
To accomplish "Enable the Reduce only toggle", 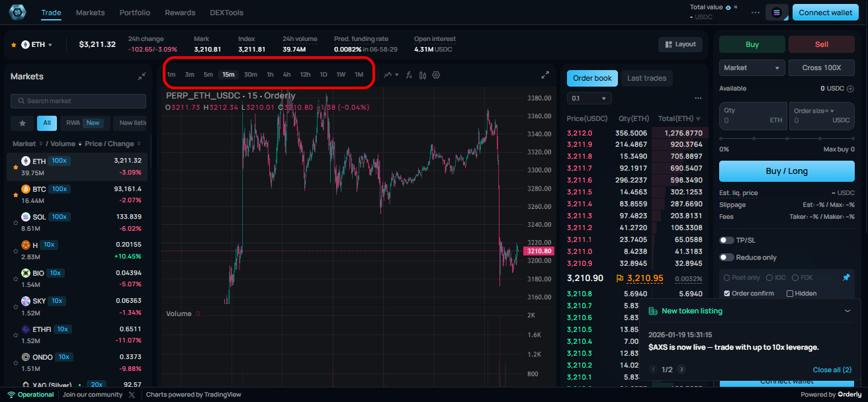I will point(726,258).
